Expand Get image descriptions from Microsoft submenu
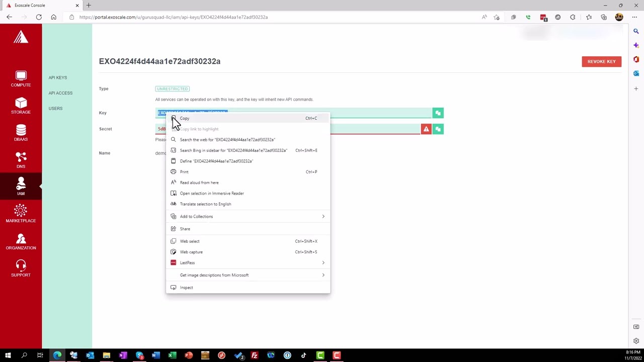Viewport: 644px width, 362px height. pyautogui.click(x=248, y=275)
